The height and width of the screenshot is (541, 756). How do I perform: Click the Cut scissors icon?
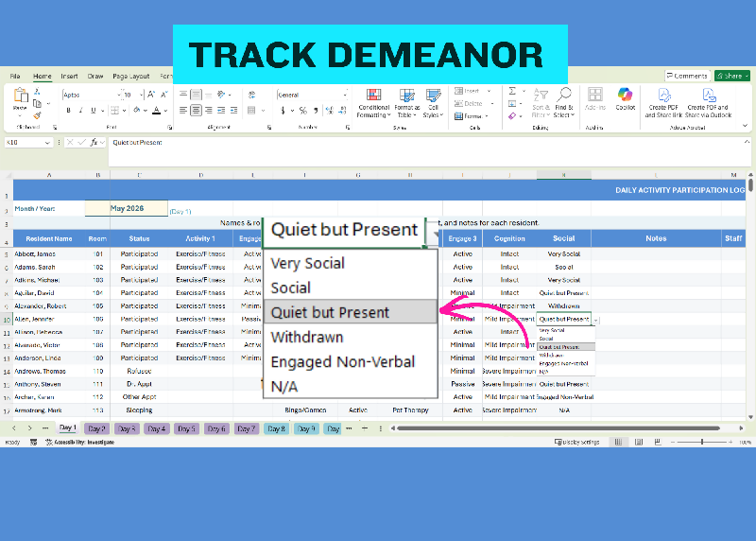pos(37,92)
